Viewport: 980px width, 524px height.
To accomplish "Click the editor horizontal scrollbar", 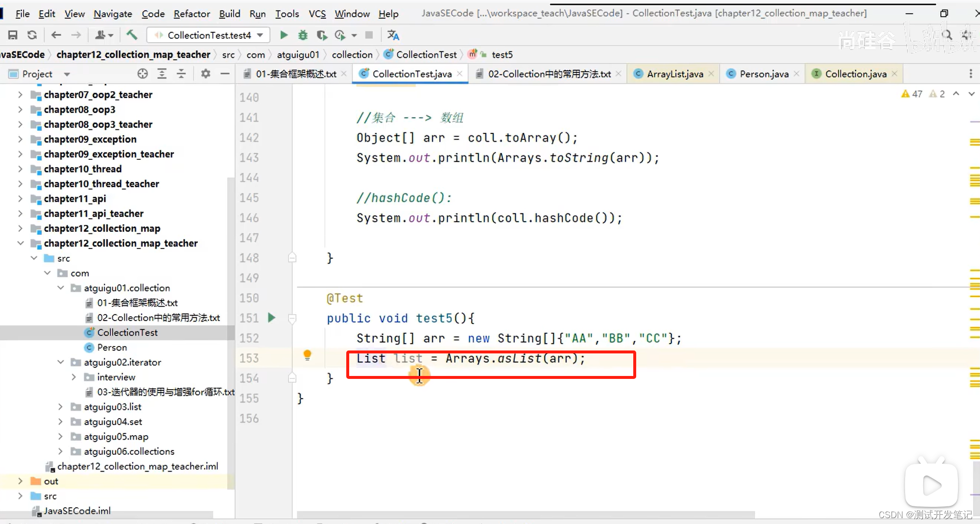I will click(526, 515).
